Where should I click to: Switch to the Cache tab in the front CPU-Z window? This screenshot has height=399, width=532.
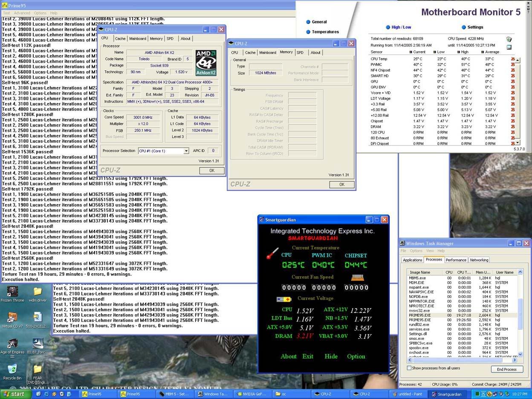click(x=120, y=38)
